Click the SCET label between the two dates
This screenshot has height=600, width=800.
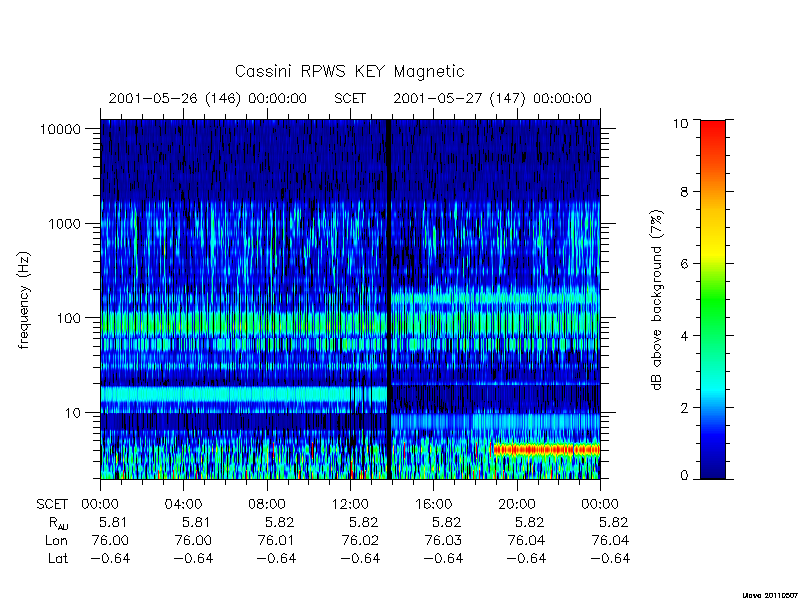click(x=350, y=98)
